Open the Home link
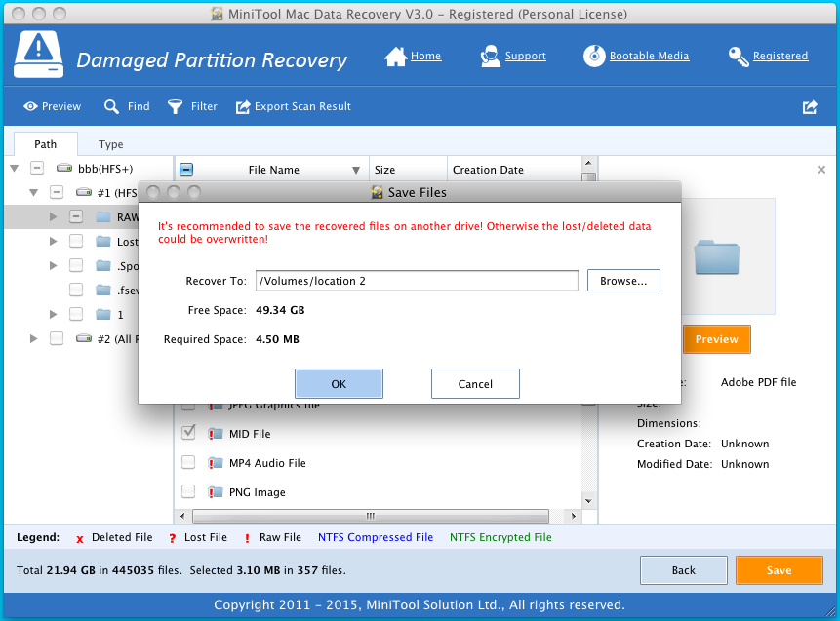The width and height of the screenshot is (840, 621). pyautogui.click(x=426, y=56)
